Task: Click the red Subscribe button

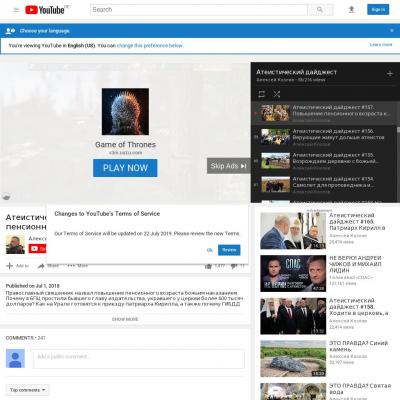Action: tap(37, 249)
